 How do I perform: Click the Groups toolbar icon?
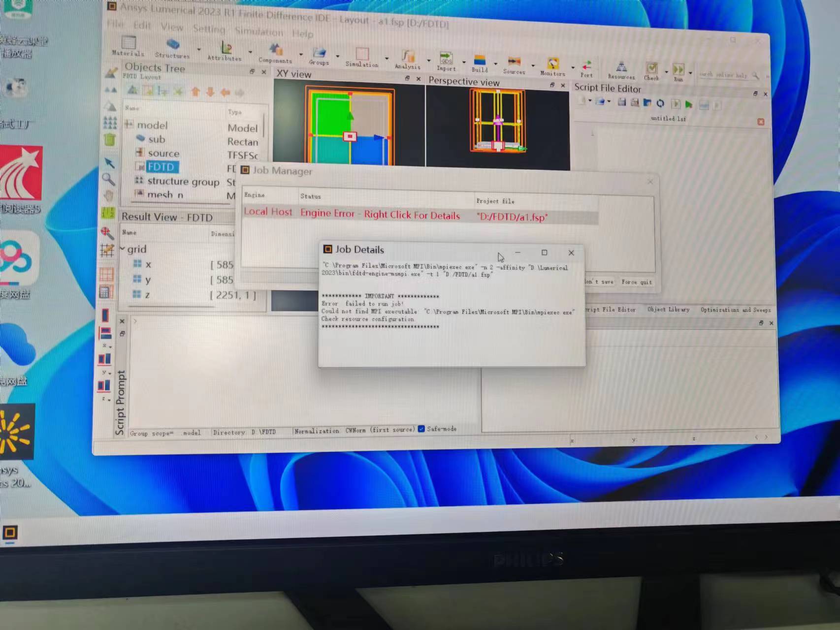tap(319, 52)
